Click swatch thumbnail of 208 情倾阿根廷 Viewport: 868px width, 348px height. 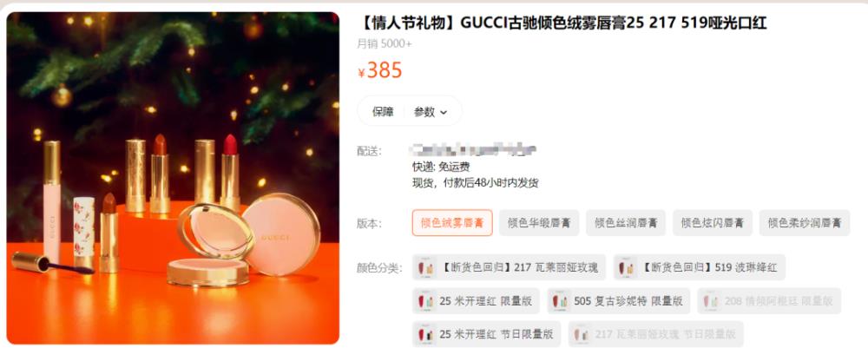coord(712,301)
